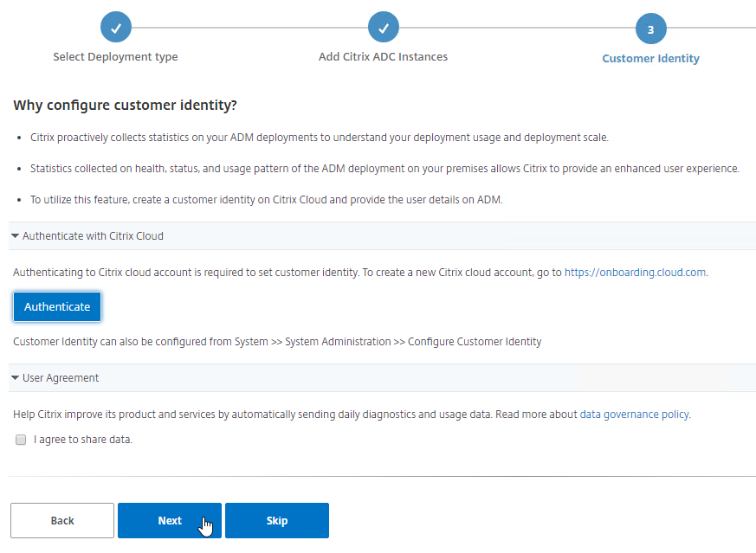The width and height of the screenshot is (756, 553).
Task: Check the I agree to share data box
Action: [21, 440]
